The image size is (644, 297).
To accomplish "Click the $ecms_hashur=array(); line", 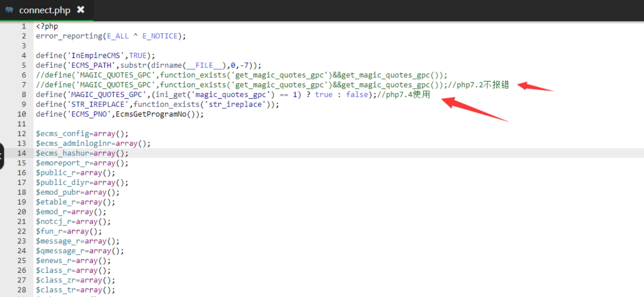I will click(x=82, y=153).
